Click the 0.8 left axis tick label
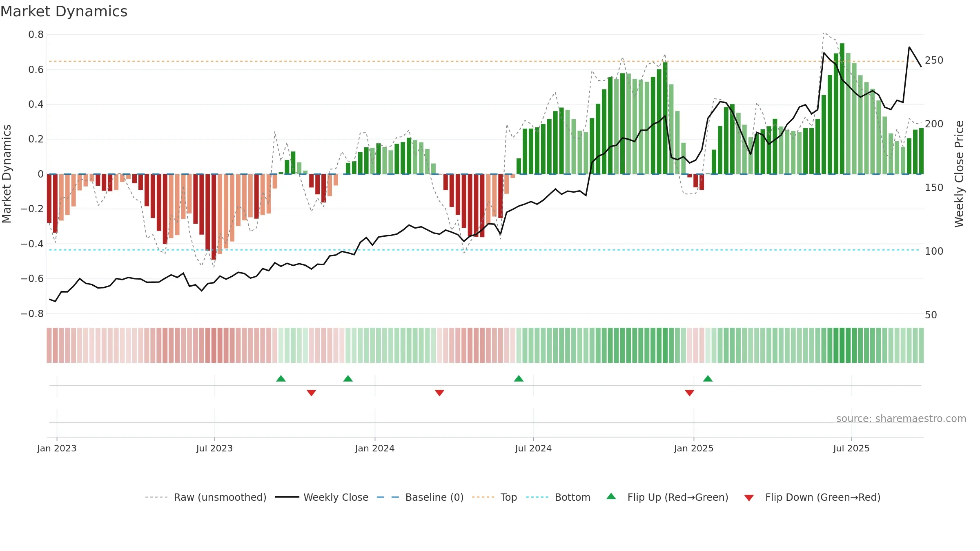Screen dimensions: 980x551 click(x=36, y=35)
